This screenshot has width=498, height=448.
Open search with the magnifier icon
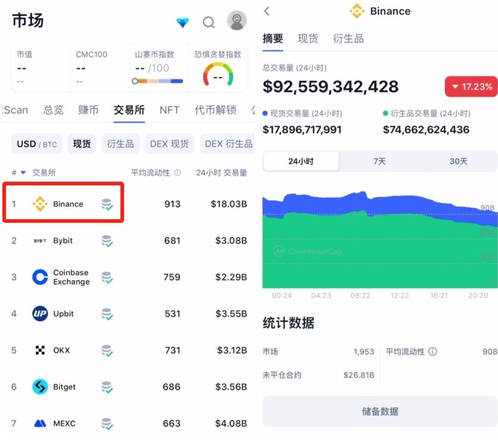(209, 23)
